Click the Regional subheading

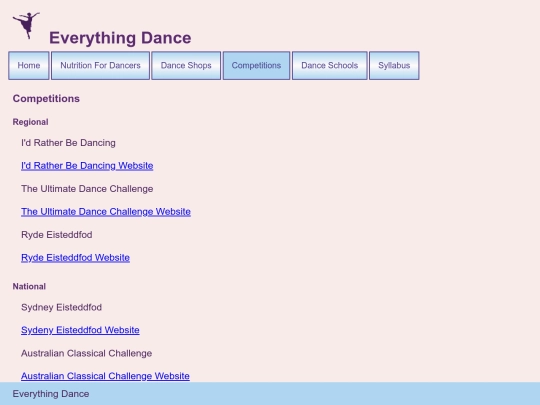(30, 122)
